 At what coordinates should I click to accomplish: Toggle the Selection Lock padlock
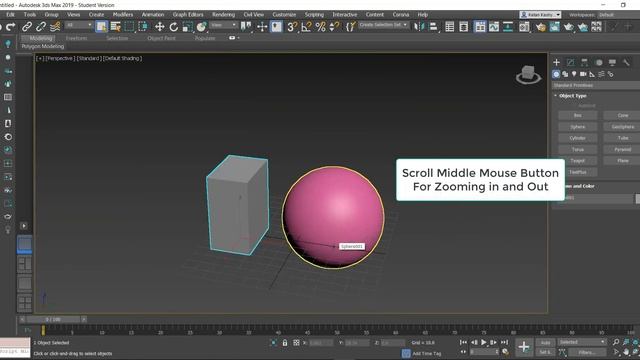pyautogui.click(x=285, y=343)
